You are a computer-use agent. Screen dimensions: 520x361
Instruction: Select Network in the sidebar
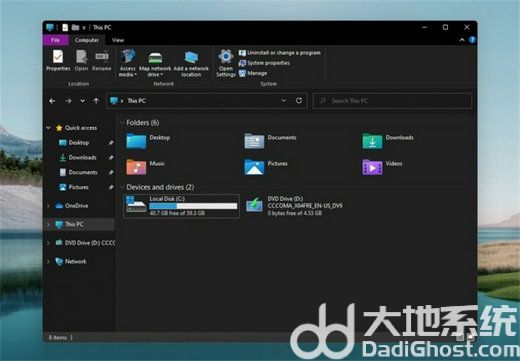[71, 261]
